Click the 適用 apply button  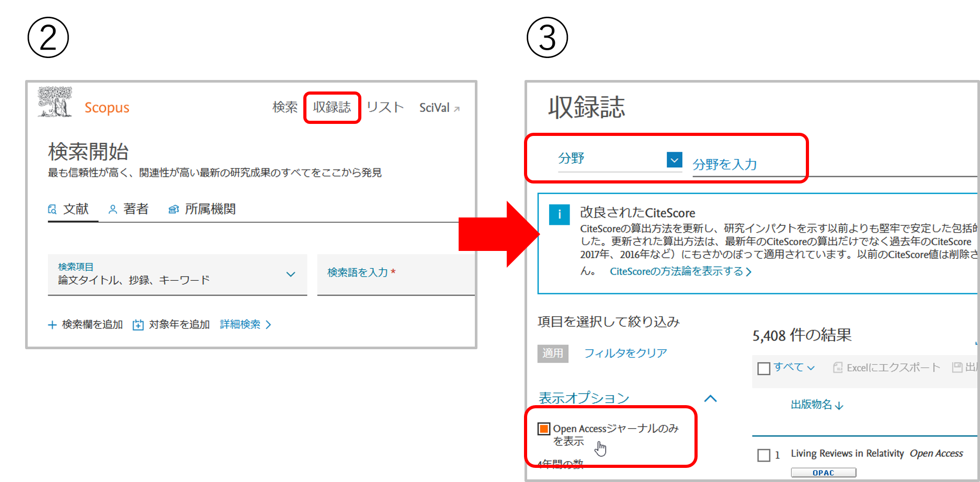tap(553, 353)
